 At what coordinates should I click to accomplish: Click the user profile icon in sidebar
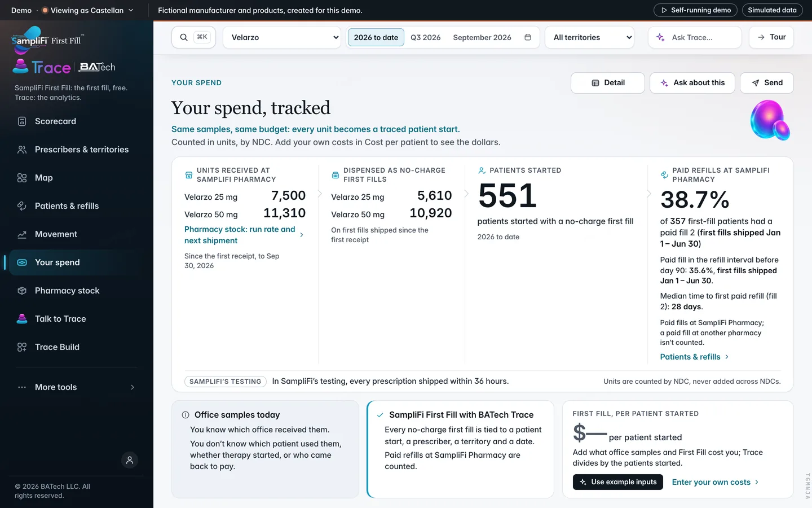coord(130,460)
